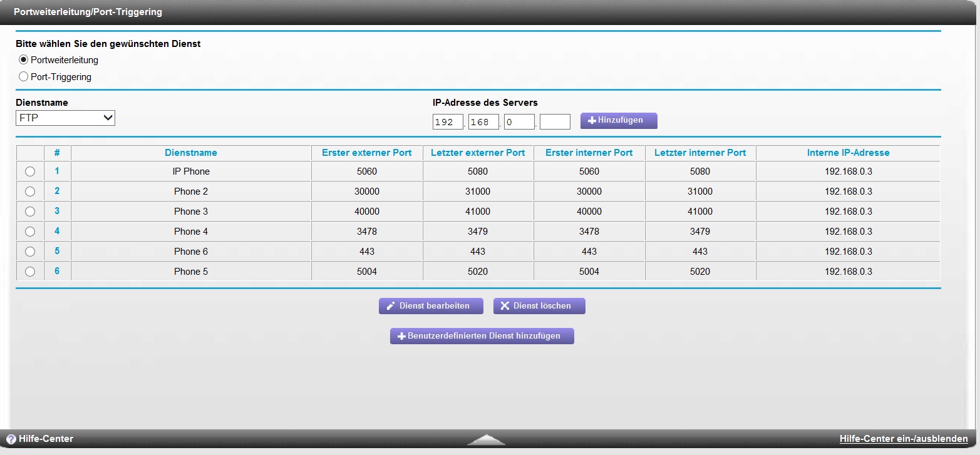Select the radio button for Phone 3 row

click(x=29, y=212)
